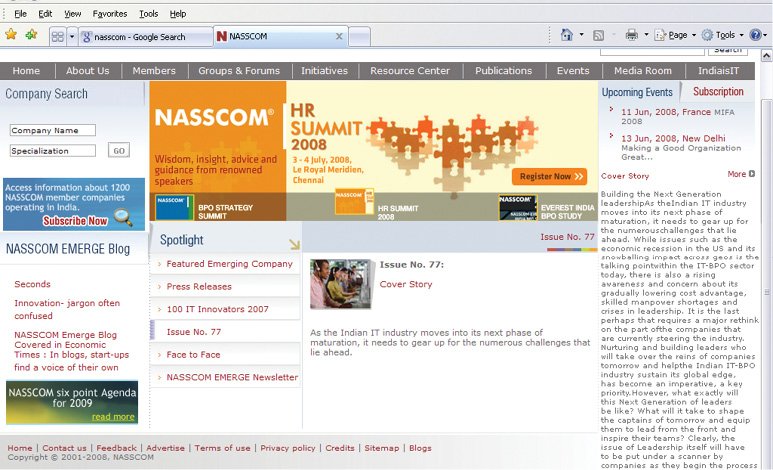Open the Edit menu

pos(45,14)
